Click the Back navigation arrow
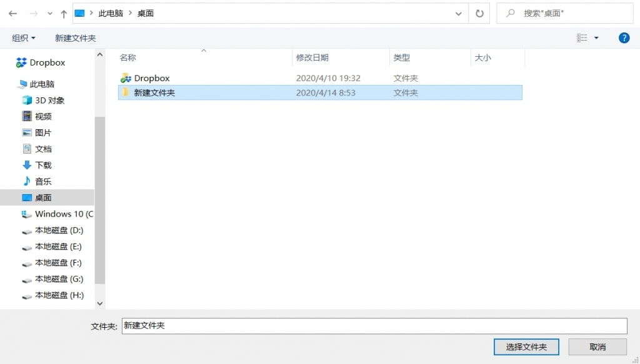The width and height of the screenshot is (640, 364). (12, 13)
